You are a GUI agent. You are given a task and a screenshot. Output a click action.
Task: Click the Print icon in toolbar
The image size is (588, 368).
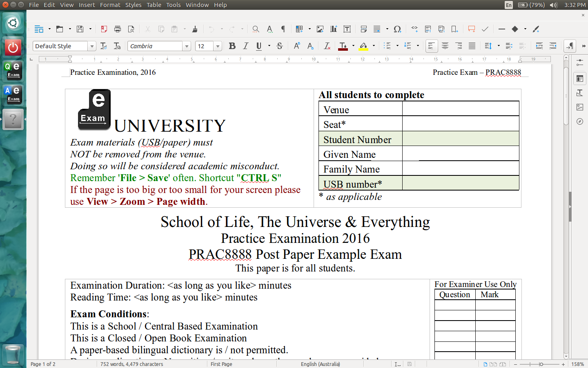(x=118, y=29)
